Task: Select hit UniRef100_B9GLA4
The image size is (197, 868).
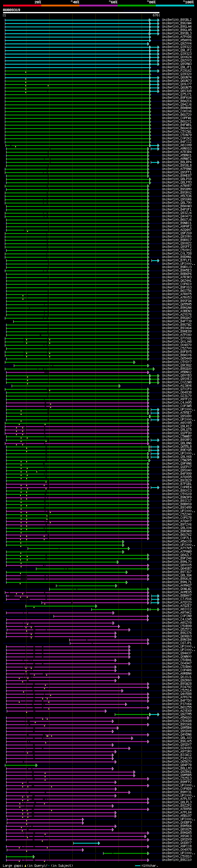Action: click(177, 26)
